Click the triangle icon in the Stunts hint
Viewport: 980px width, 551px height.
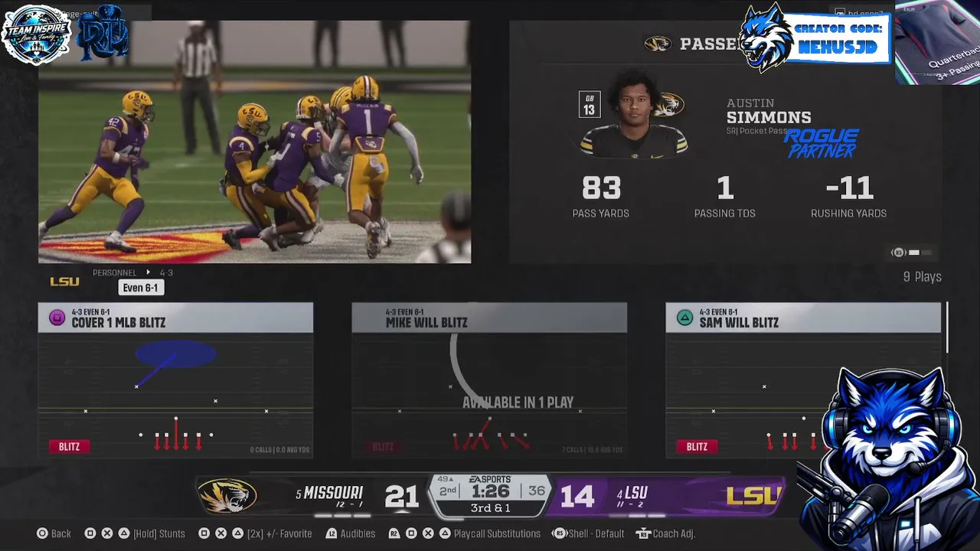(x=124, y=533)
